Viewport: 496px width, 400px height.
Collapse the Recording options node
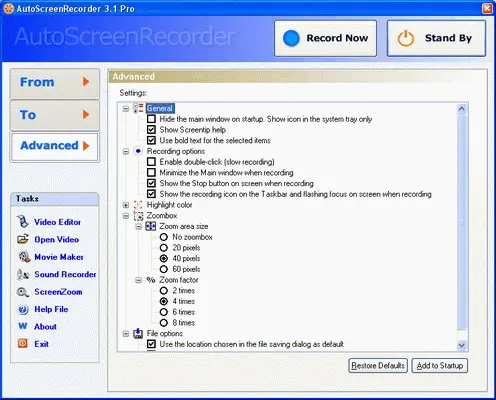(x=126, y=151)
